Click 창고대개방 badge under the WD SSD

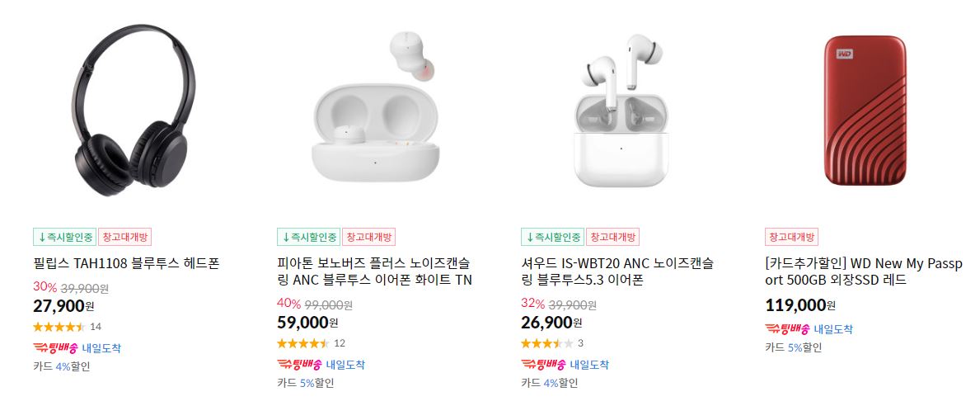pyautogui.click(x=791, y=237)
